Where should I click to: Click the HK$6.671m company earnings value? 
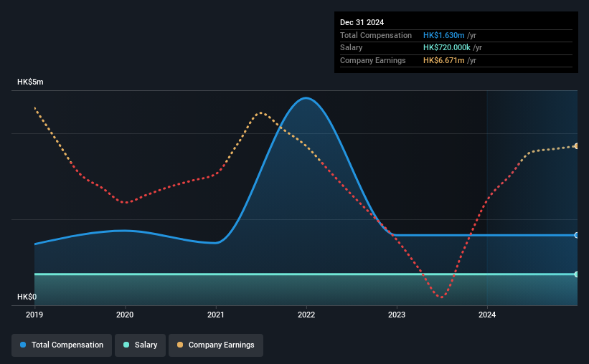(443, 60)
